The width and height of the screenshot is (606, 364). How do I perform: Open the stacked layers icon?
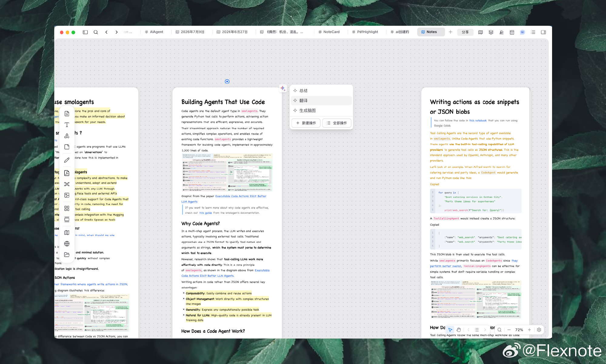(x=491, y=32)
